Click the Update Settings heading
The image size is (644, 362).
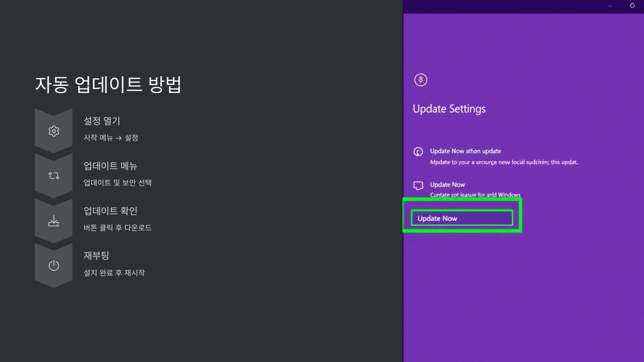[x=449, y=109]
